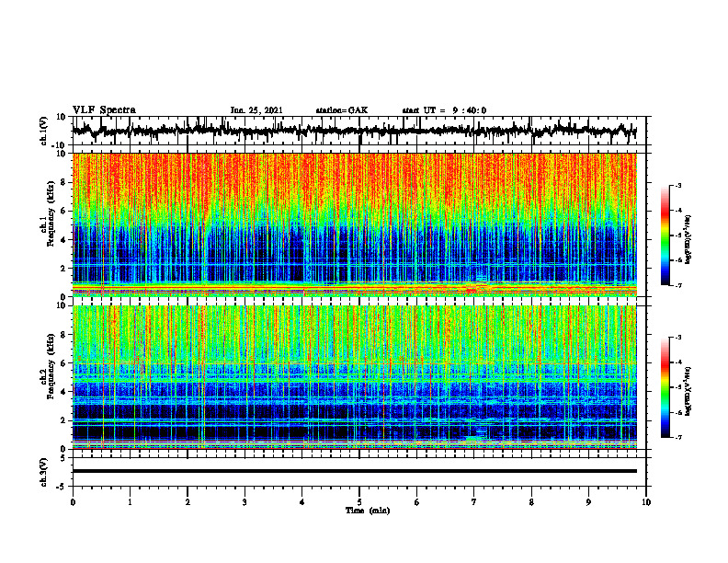
Task: Click tick label 2 on Time axis
Action: coord(188,502)
